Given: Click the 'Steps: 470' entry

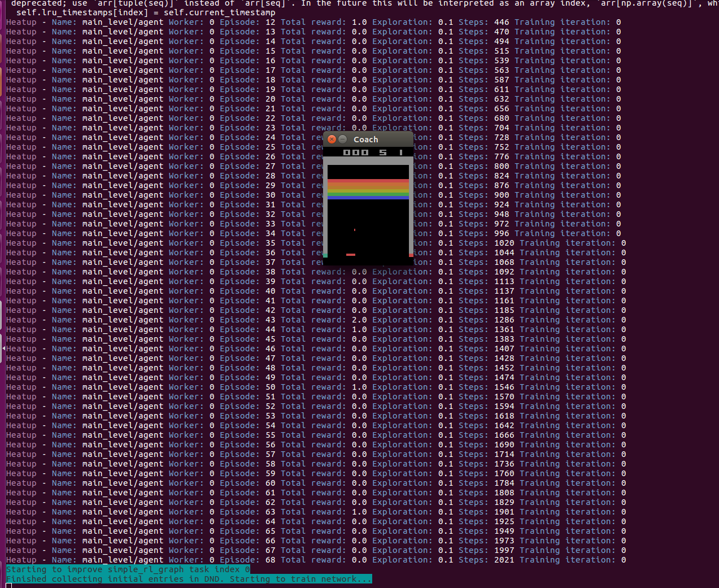Looking at the screenshot, I should [483, 32].
